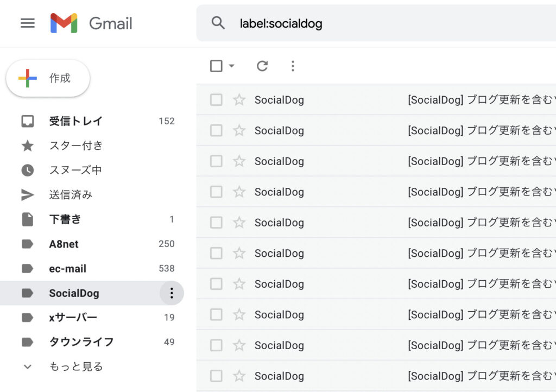Tick checkbox of the second SocialDog email
556x392 pixels.
(x=216, y=130)
